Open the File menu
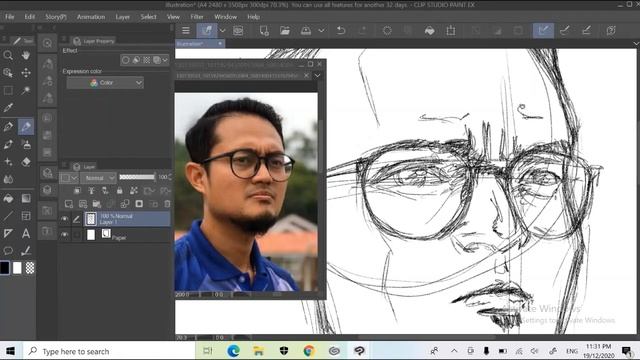Viewport: 640px width, 360px height. [10, 17]
